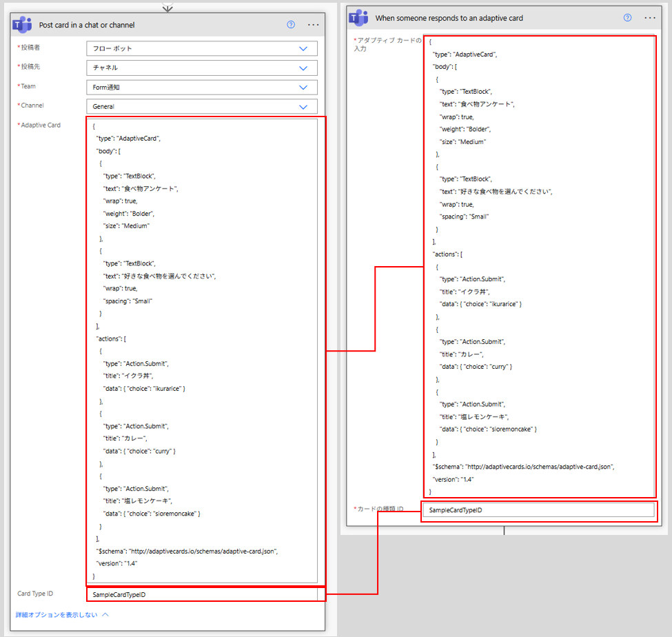Click Teams icon on Post card action

tap(22, 25)
